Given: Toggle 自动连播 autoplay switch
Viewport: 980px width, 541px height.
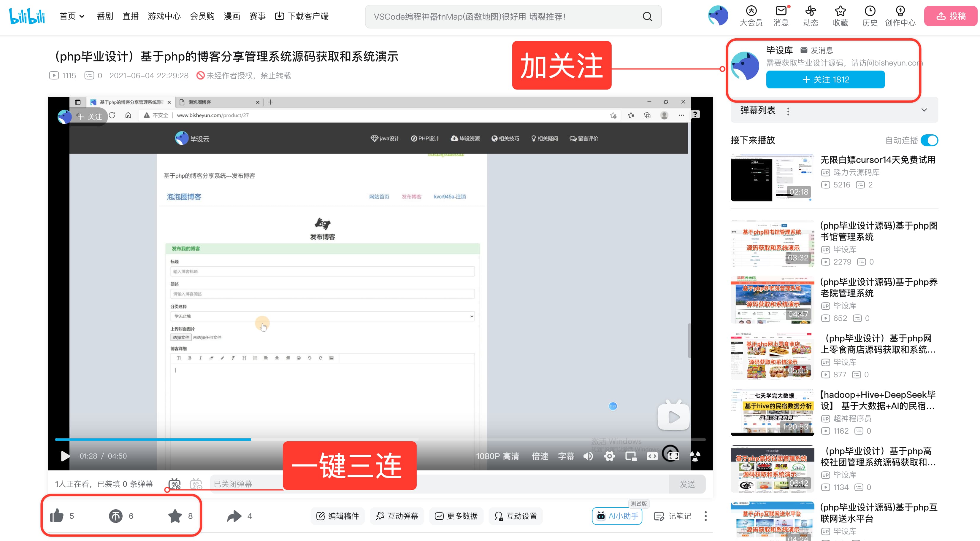Looking at the screenshot, I should click(930, 140).
